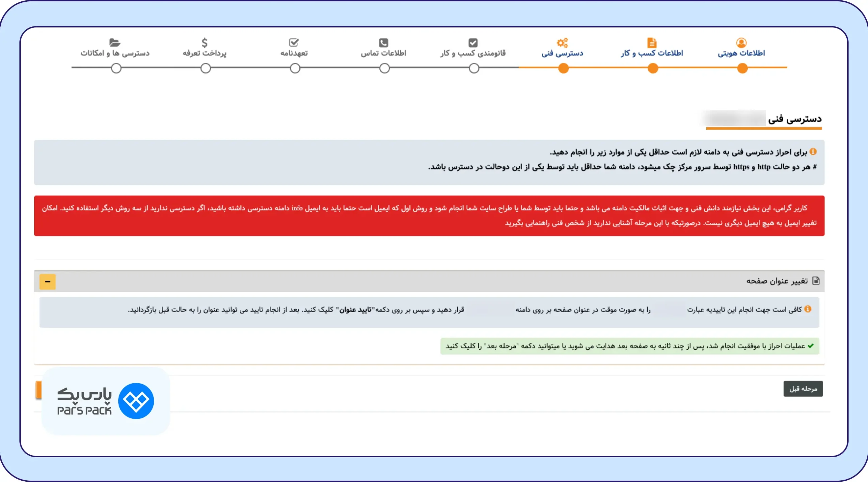Viewport: 868px width, 482px height.
Task: Click the اطلاعات تماس phone icon
Action: pos(383,43)
